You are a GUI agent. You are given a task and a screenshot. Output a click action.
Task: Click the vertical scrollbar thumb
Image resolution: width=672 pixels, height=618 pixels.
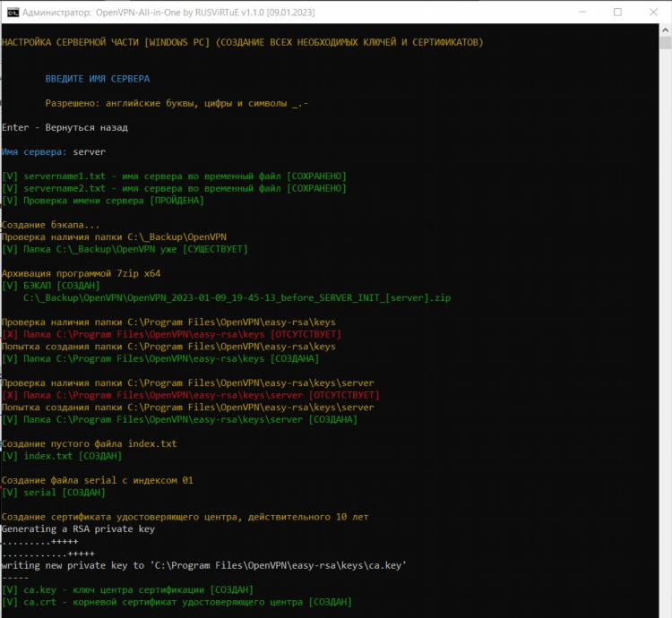665,43
